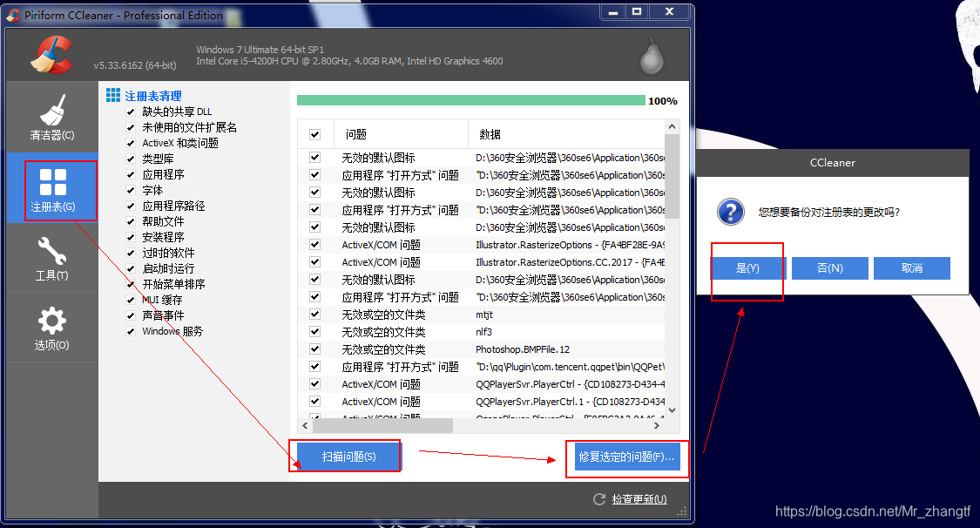
Task: Choose 否(N) in backup dialog
Action: (830, 268)
